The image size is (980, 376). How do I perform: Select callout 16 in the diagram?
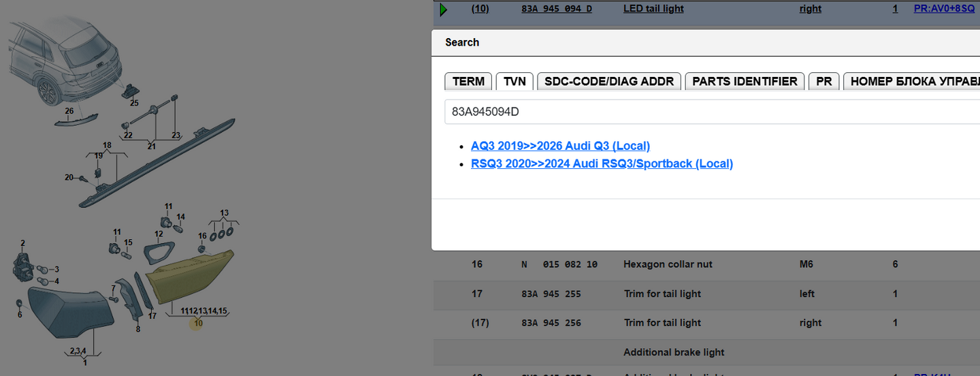[x=202, y=236]
